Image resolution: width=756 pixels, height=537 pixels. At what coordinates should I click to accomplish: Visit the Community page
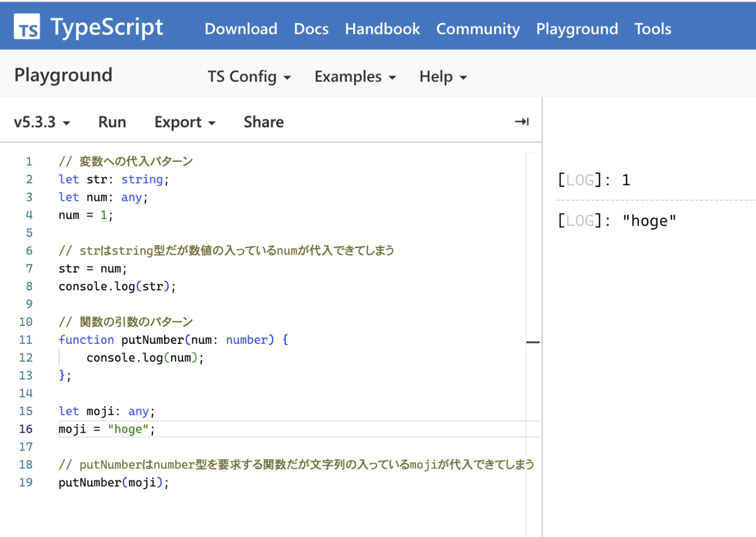point(478,29)
